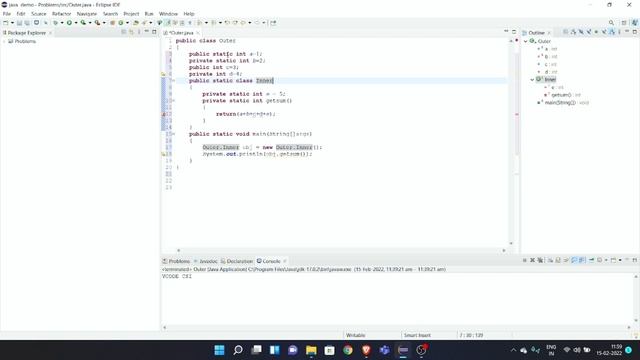The height and width of the screenshot is (360, 640).
Task: Click the Pin Console icon
Action: 591,260
